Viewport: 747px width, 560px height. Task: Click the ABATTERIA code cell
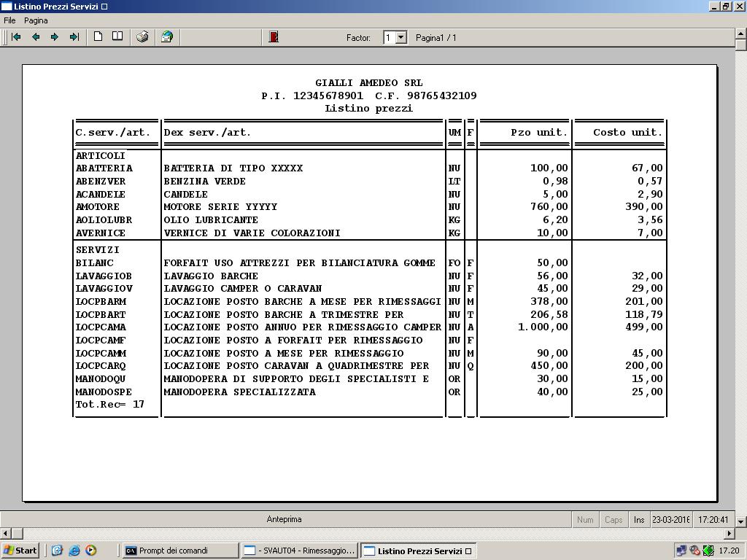(x=104, y=168)
